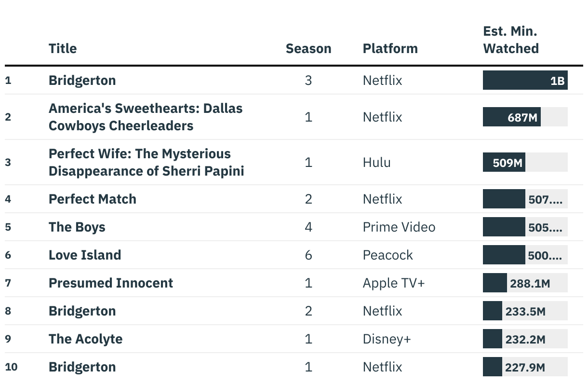Image resolution: width=588 pixels, height=385 pixels.
Task: Open The Acolyte title
Action: [85, 339]
